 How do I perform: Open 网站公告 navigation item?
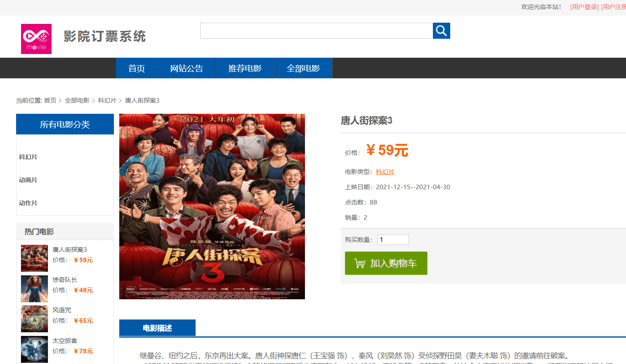click(187, 68)
